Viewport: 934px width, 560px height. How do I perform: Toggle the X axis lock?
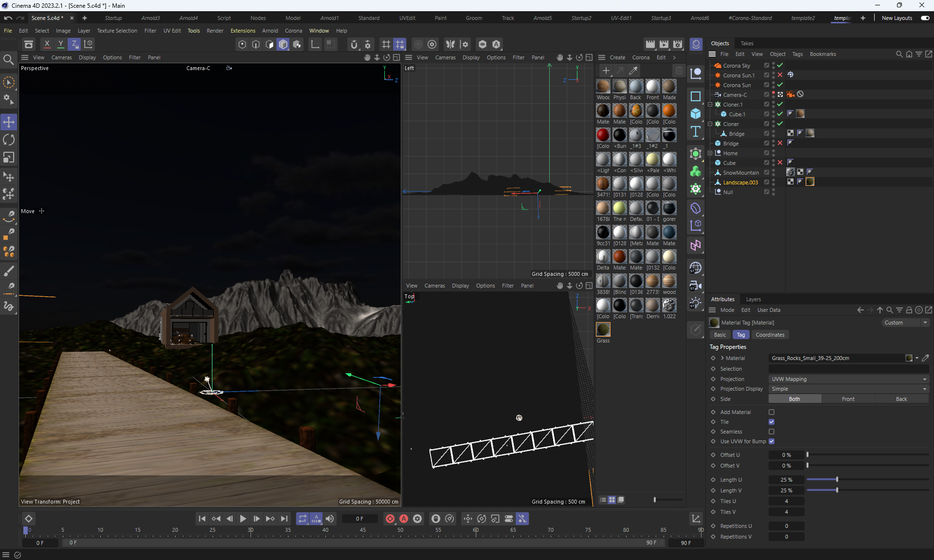tap(47, 44)
